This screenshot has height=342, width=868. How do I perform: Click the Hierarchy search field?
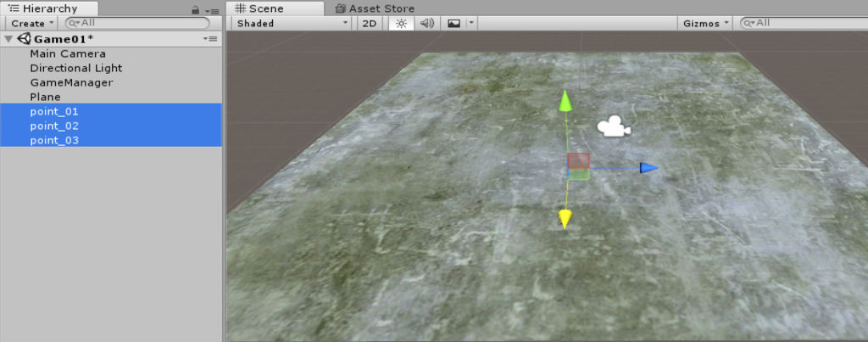[x=137, y=23]
